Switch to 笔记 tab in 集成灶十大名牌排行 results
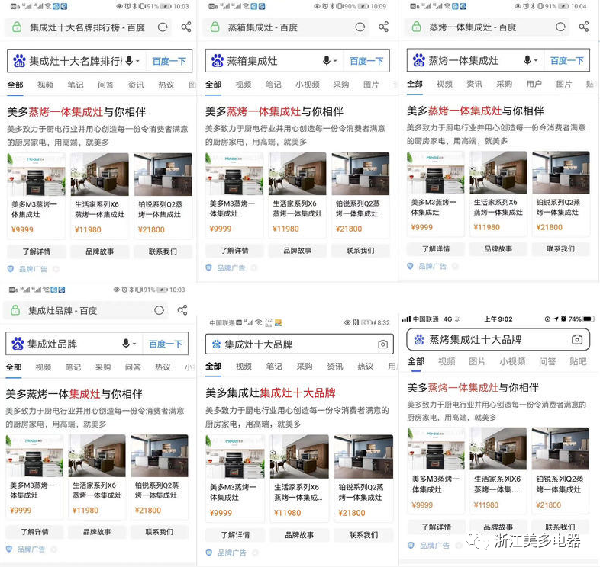The height and width of the screenshot is (567, 600). pyautogui.click(x=75, y=85)
